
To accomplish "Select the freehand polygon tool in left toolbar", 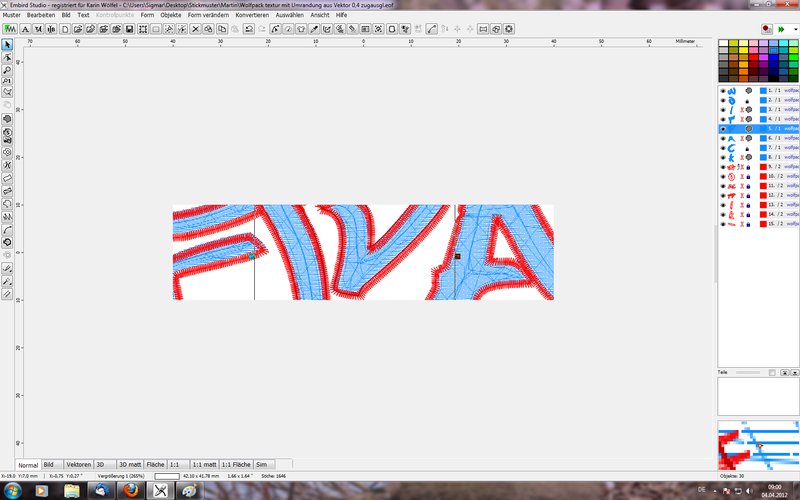I will point(7,92).
